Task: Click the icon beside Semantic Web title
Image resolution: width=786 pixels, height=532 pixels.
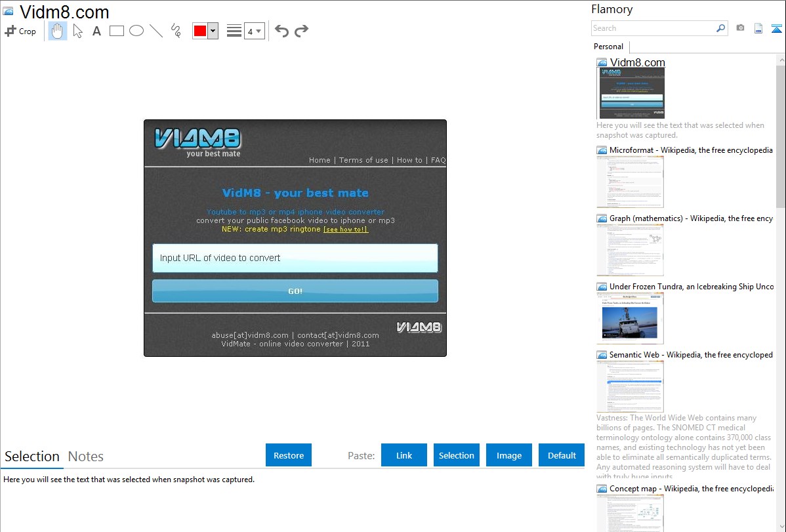Action: 602,355
